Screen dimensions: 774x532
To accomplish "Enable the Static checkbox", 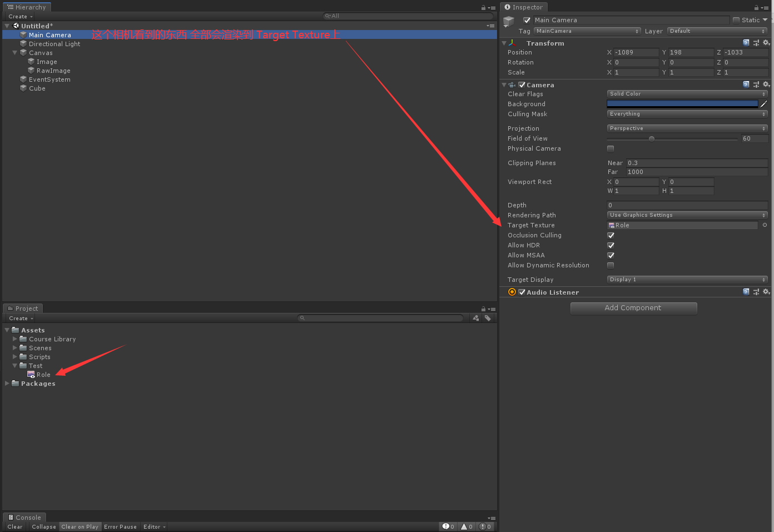I will tap(736, 20).
